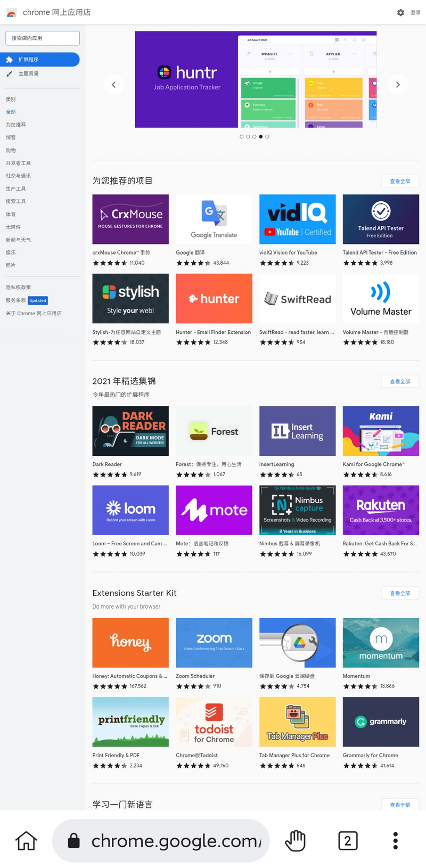Open Print Friendly & PDF tile

pyautogui.click(x=130, y=733)
